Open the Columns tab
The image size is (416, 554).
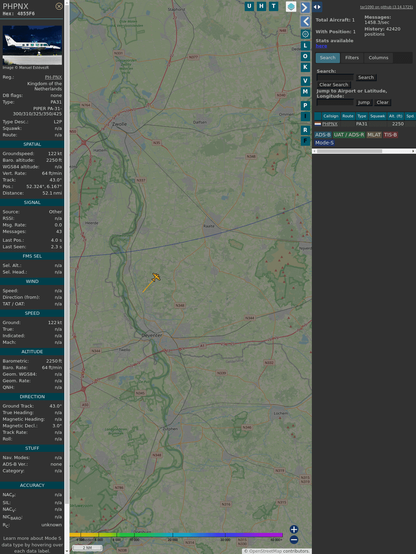click(378, 58)
